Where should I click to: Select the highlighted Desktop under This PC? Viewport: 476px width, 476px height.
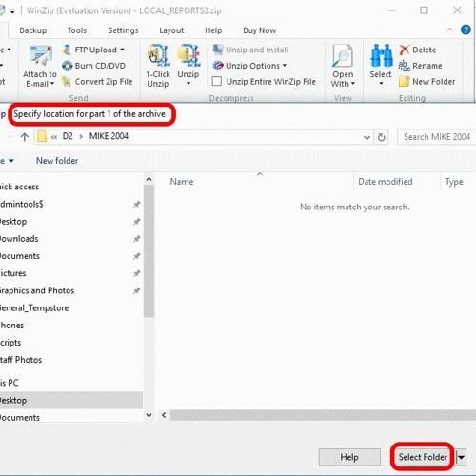coord(71,400)
